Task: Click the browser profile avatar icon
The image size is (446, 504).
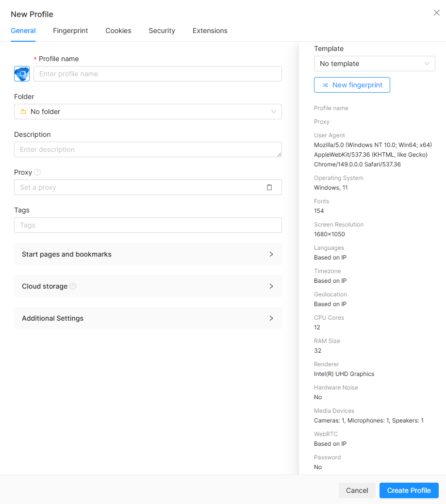Action: point(22,74)
